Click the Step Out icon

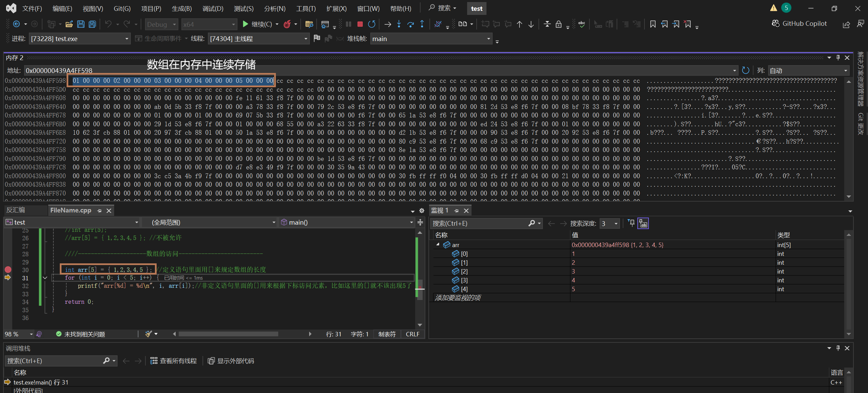(422, 24)
